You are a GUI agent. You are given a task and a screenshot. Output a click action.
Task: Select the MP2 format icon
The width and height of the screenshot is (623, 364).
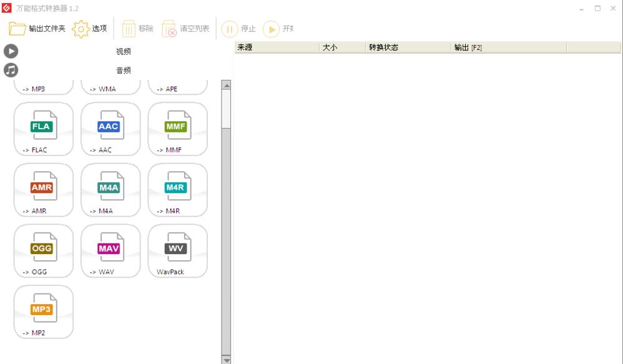(x=43, y=312)
